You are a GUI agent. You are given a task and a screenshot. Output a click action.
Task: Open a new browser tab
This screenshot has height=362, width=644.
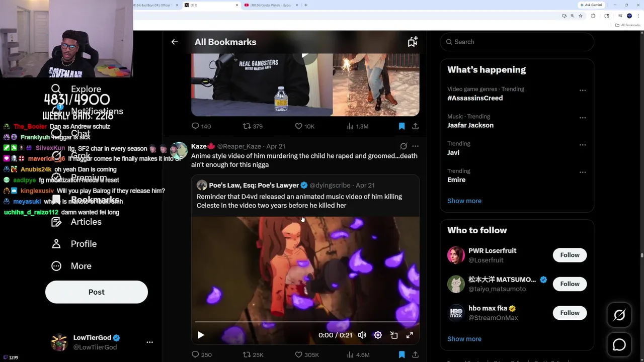pos(306,5)
